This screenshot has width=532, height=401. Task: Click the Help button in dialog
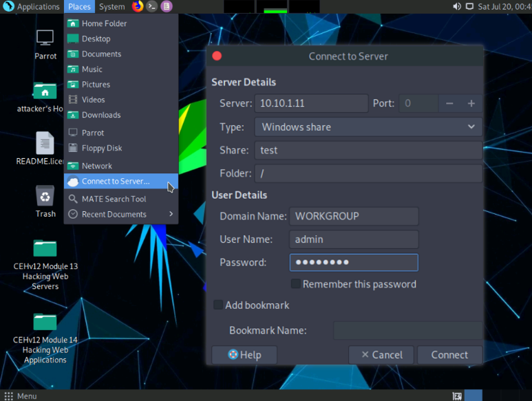244,355
